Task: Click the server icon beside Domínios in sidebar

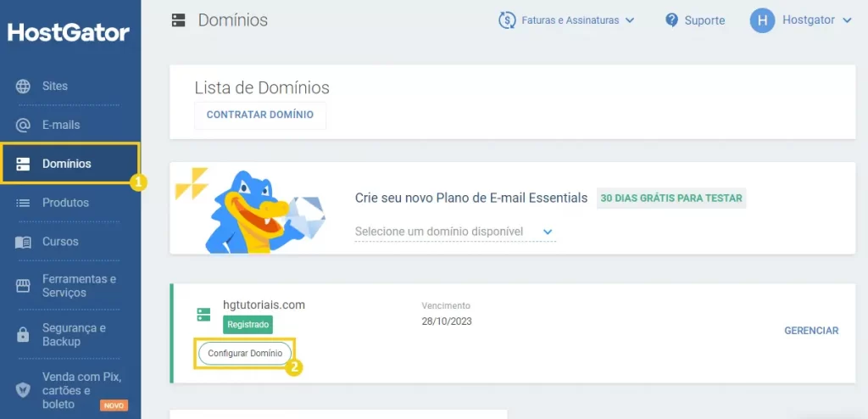Action: (23, 164)
